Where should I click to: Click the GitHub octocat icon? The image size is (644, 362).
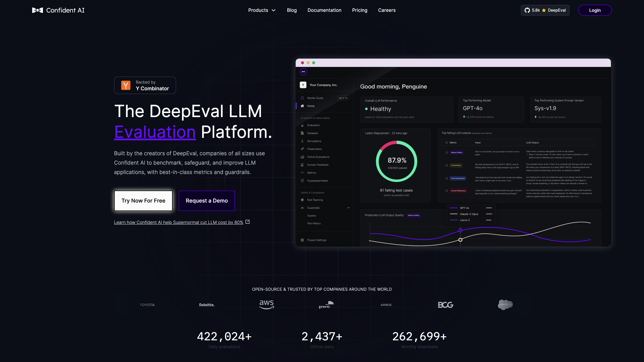click(x=527, y=10)
